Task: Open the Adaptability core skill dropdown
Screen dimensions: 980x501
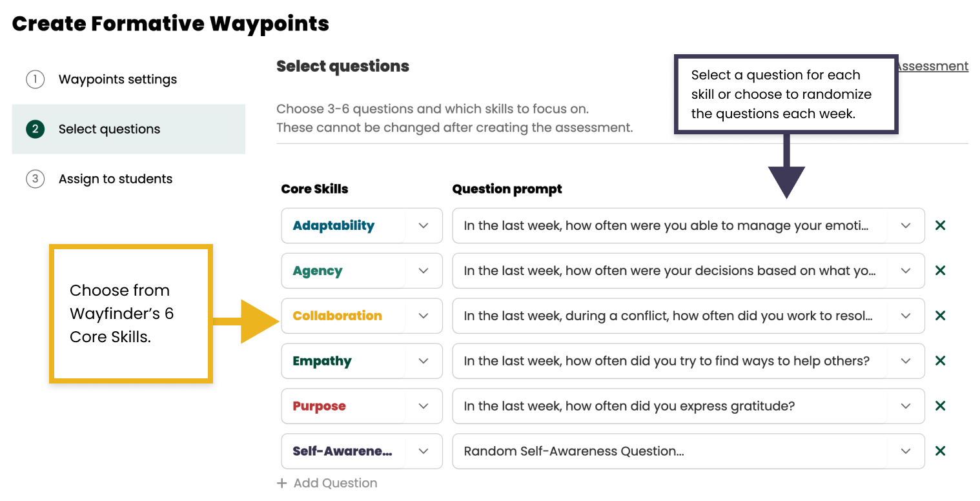Action: [x=424, y=225]
